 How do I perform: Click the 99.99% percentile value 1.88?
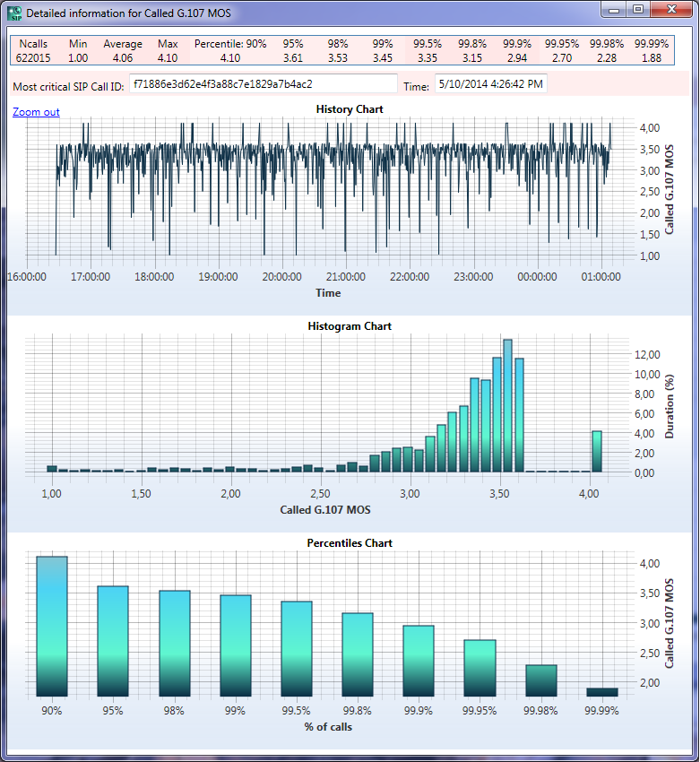652,58
